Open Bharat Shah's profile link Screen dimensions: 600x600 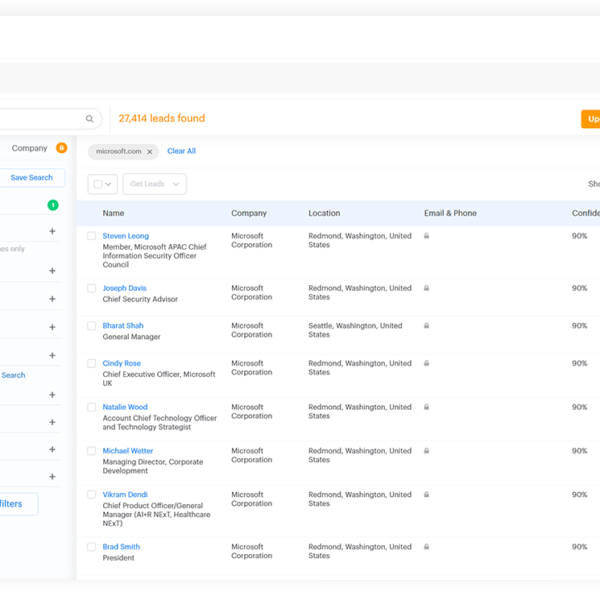123,326
